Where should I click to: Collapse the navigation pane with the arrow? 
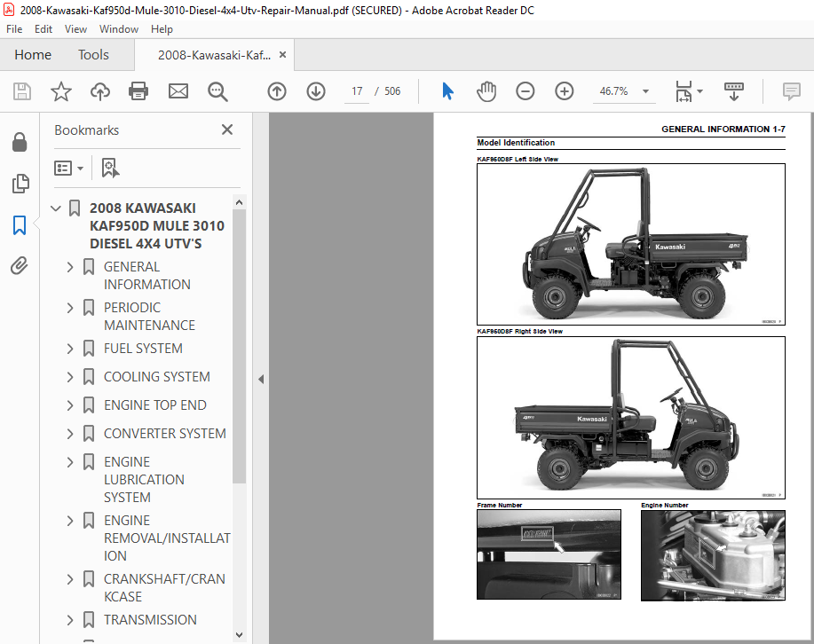pos(261,379)
